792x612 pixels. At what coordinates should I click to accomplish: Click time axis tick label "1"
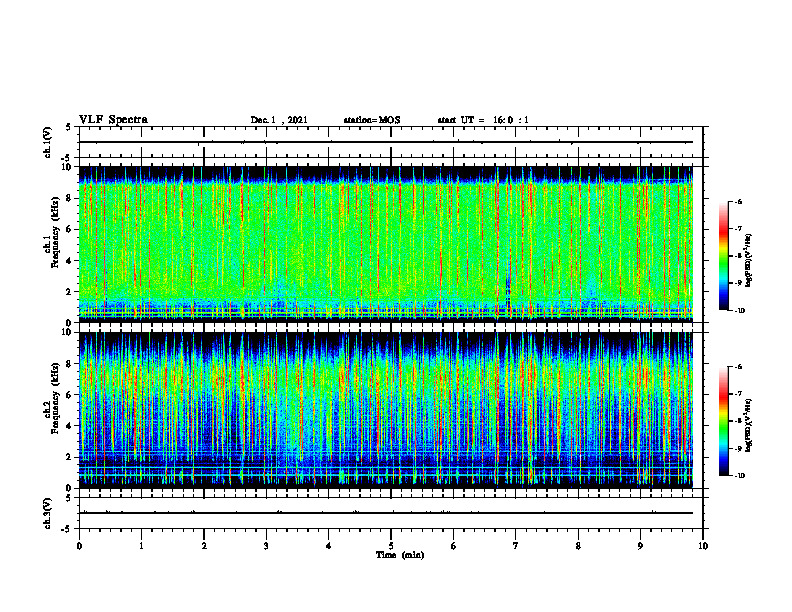tap(141, 546)
